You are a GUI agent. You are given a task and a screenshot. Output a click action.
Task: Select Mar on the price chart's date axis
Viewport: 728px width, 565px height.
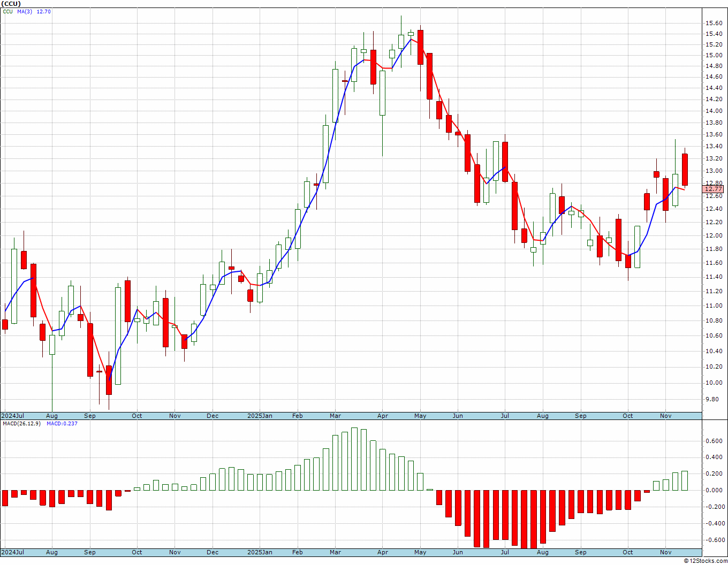[335, 416]
